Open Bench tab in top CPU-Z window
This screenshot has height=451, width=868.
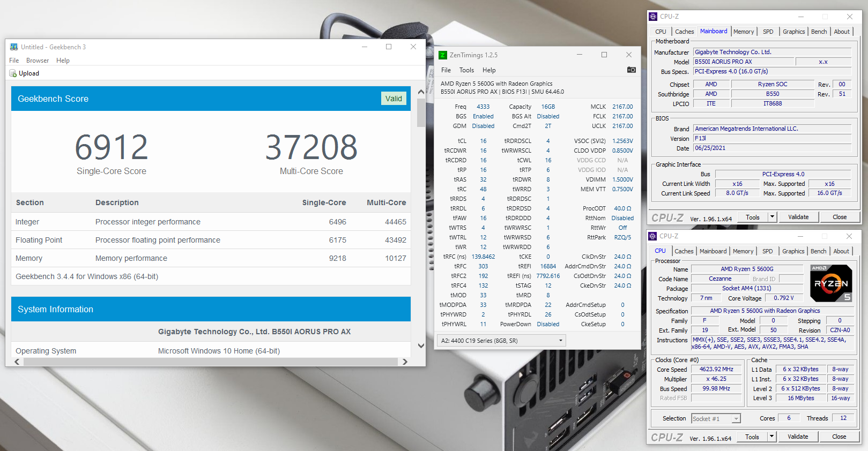pos(819,32)
